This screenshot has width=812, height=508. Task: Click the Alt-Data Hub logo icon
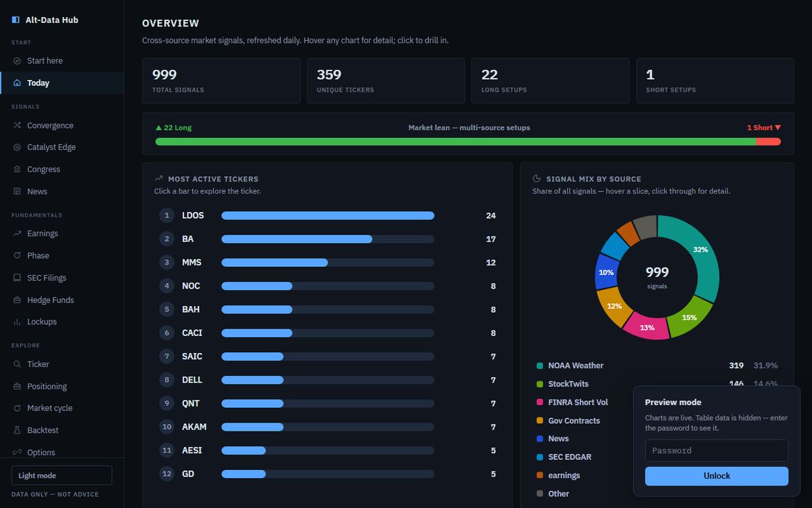pos(16,20)
